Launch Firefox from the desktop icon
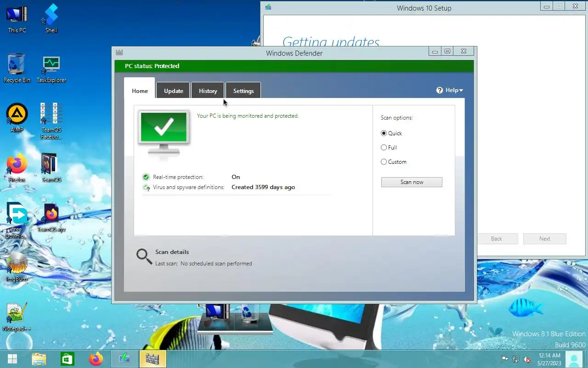Viewport: 588px width, 368px height. point(17,167)
